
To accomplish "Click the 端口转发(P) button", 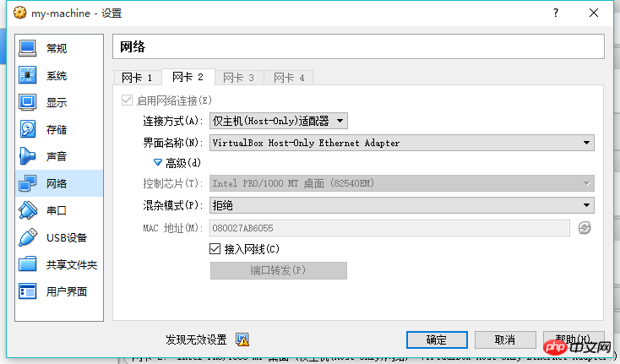I will coord(279,270).
